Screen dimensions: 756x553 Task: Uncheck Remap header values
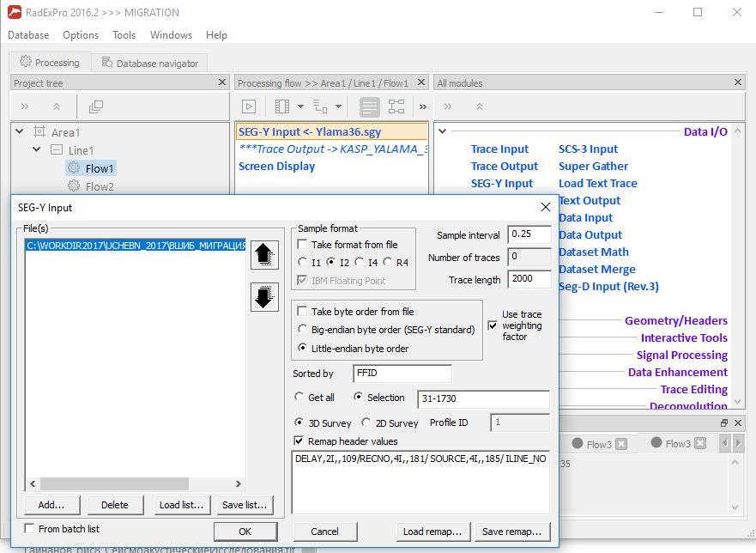(x=299, y=441)
